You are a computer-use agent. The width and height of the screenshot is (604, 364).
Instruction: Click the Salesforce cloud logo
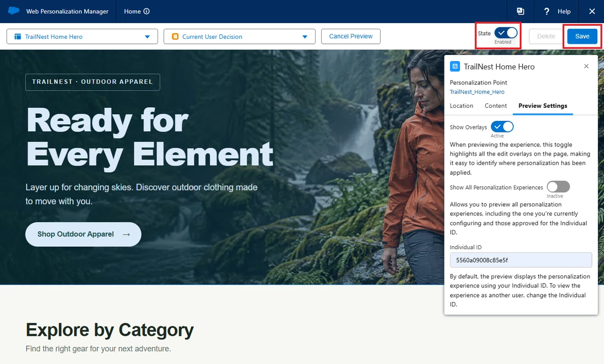tap(14, 11)
